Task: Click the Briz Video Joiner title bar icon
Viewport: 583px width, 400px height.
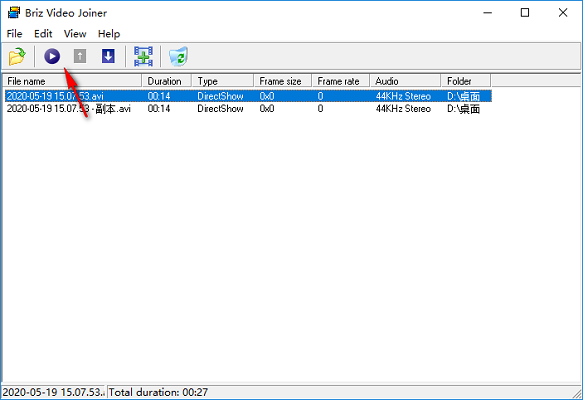Action: tap(14, 13)
